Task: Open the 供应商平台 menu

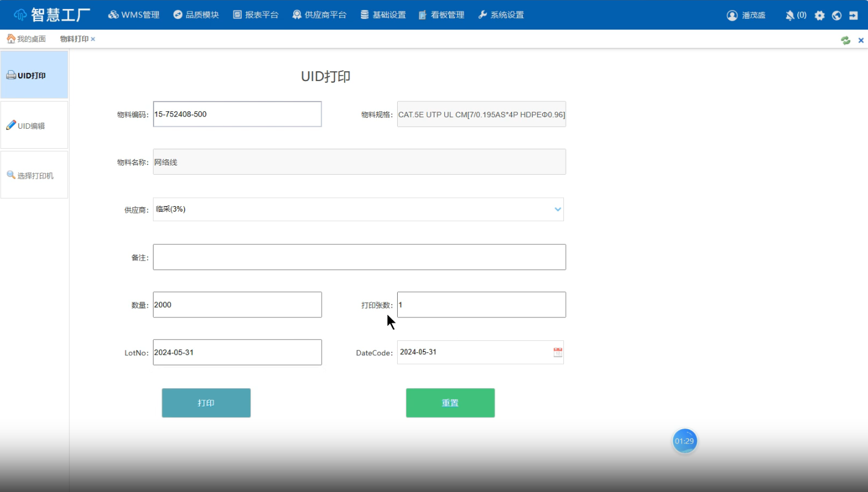Action: coord(319,15)
